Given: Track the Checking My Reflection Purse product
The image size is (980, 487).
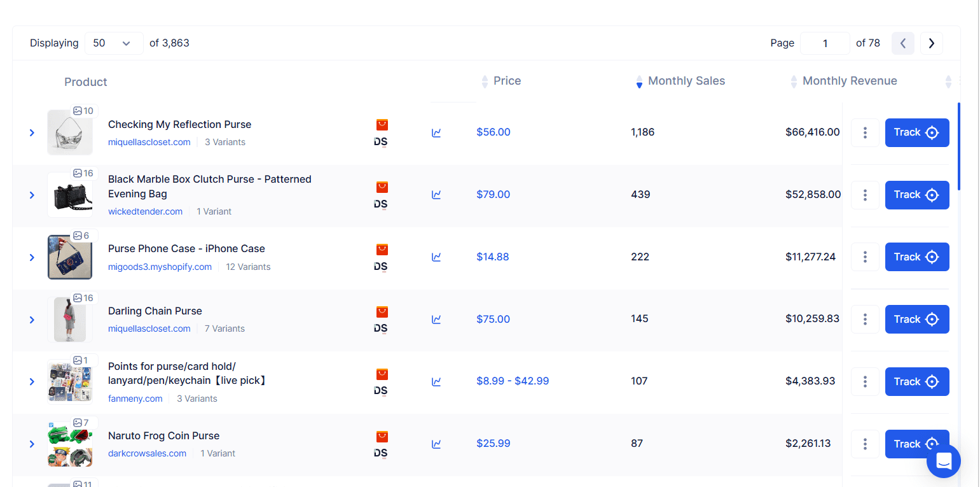Looking at the screenshot, I should 917,132.
